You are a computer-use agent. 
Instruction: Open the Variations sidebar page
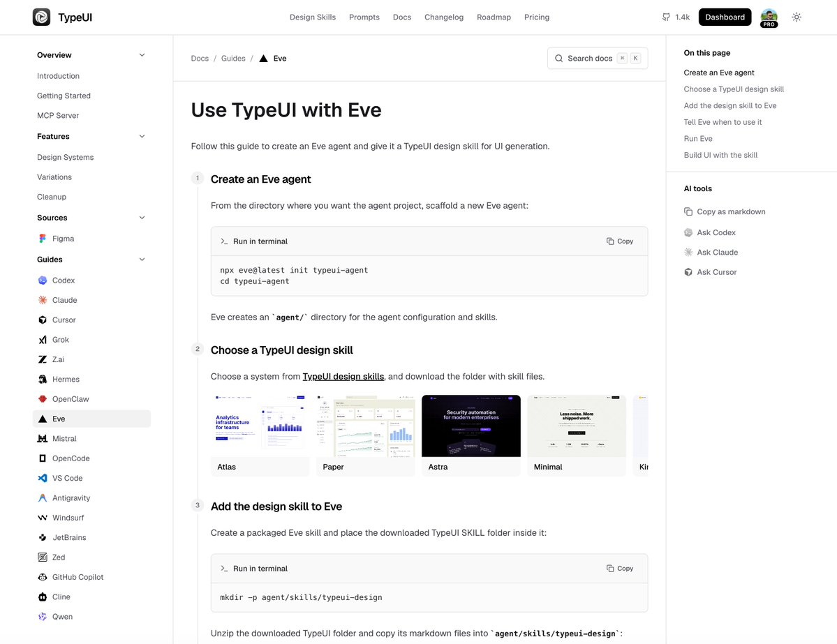[54, 177]
